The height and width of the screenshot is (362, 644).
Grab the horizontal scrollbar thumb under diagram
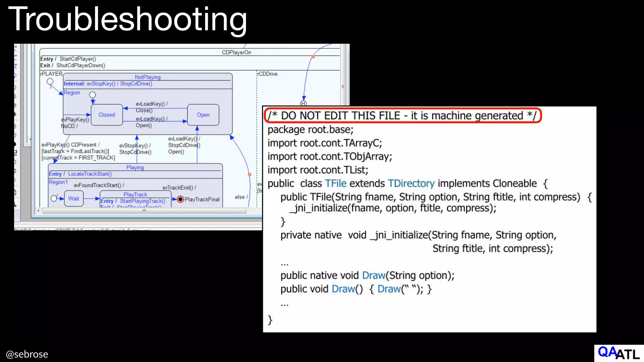point(144,211)
